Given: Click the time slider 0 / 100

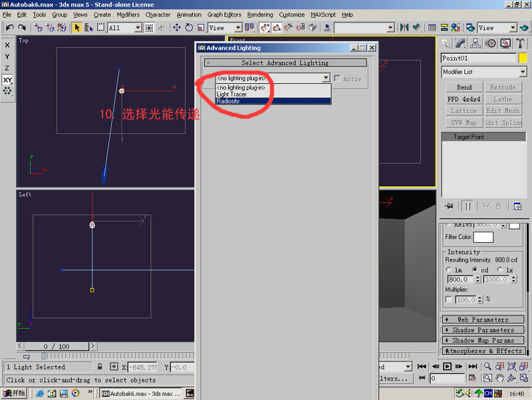Looking at the screenshot, I should [57, 346].
